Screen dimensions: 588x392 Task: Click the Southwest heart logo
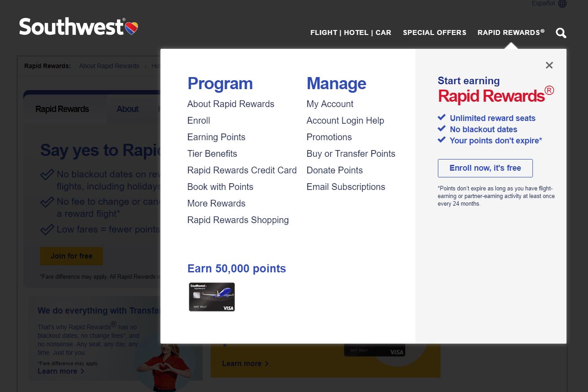(x=131, y=28)
